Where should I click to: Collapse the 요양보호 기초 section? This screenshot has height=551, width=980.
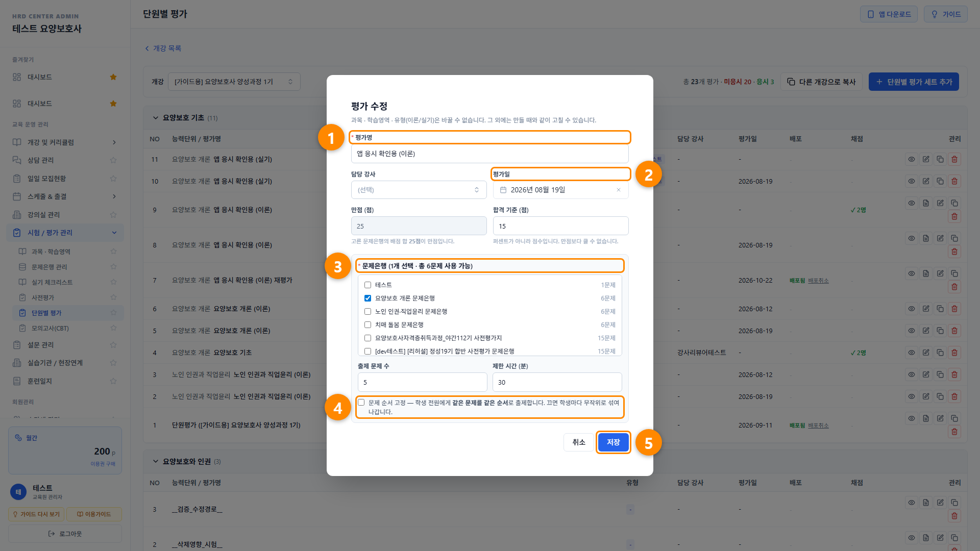tap(156, 118)
